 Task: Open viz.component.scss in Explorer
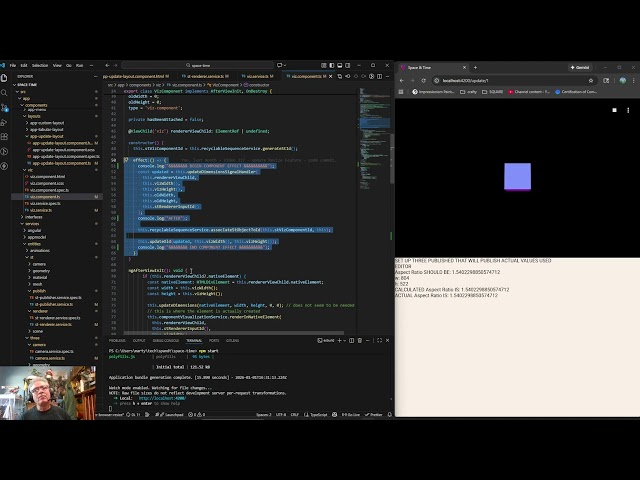(47, 183)
